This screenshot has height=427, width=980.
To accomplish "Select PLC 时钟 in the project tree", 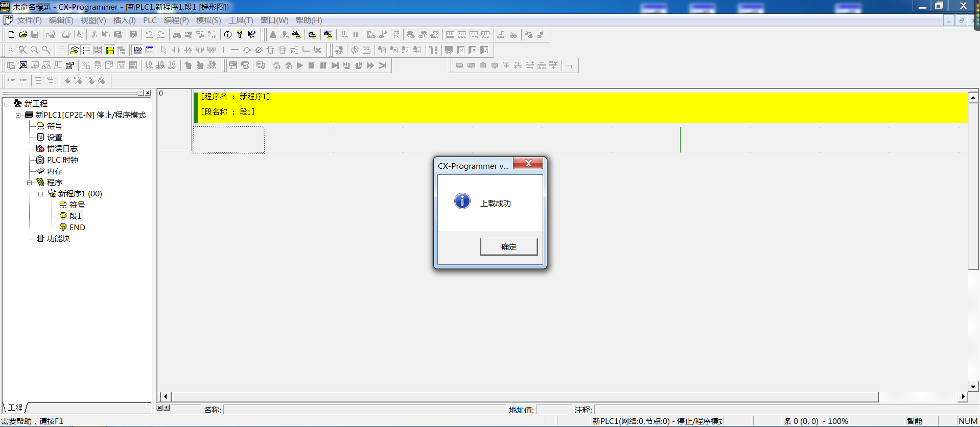I will (62, 160).
